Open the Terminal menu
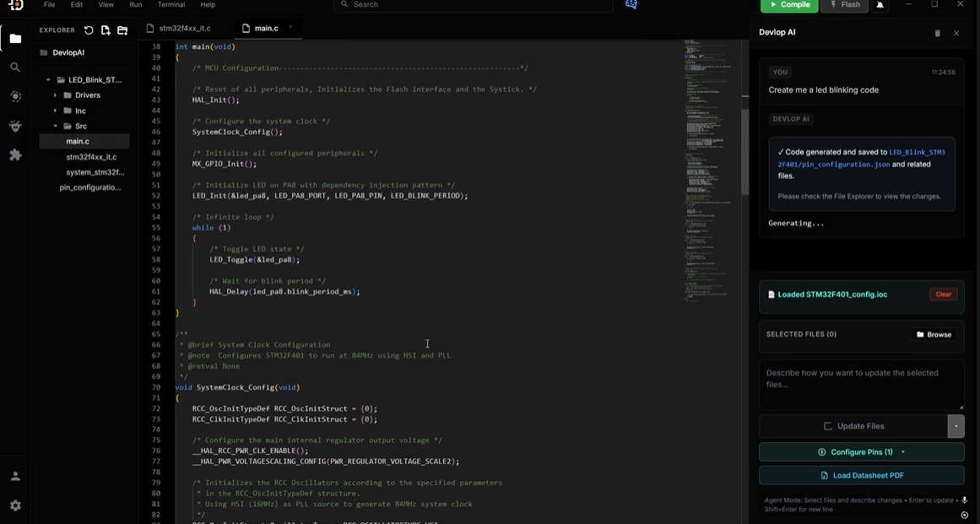 coord(171,5)
